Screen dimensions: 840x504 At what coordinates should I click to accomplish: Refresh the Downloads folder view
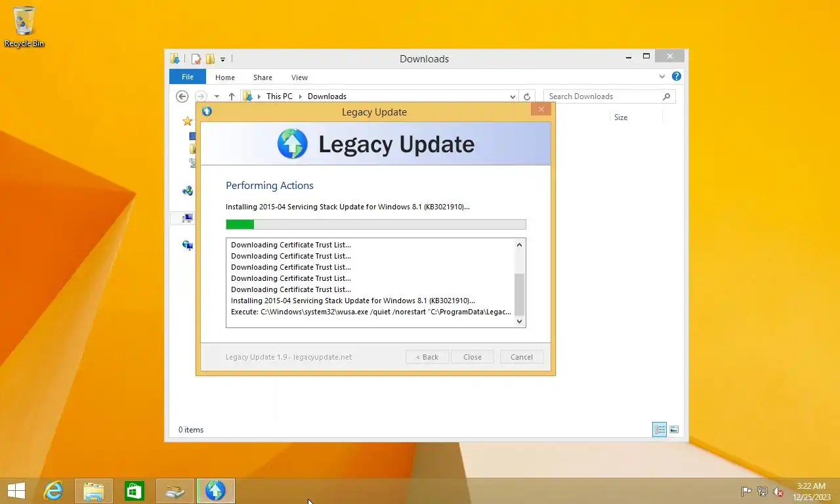[x=526, y=96]
